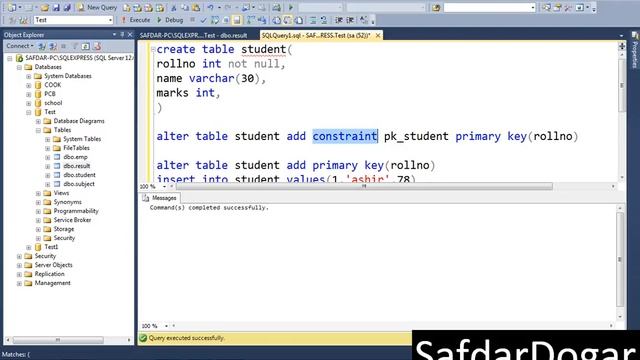Screen dimensions: 640x360
Task: Click the Refresh icon in Object Explorer toolbar
Action: click(86, 46)
